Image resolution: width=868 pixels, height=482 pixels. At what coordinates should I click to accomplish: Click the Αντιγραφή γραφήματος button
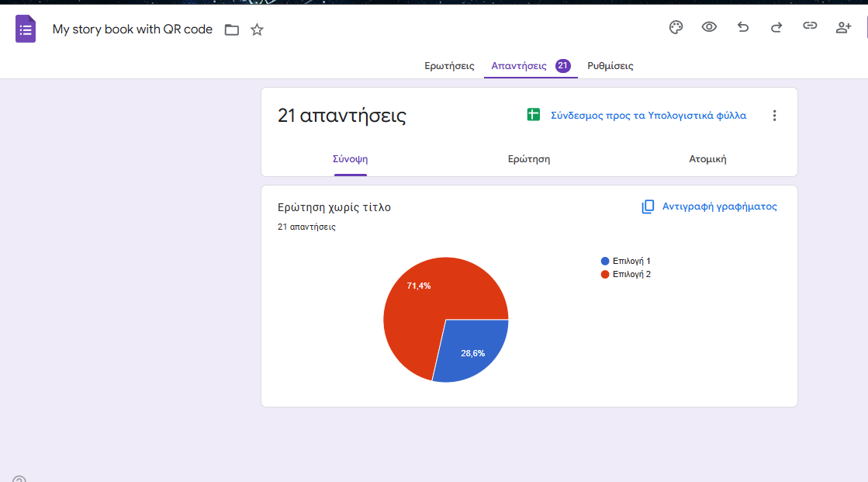[709, 206]
